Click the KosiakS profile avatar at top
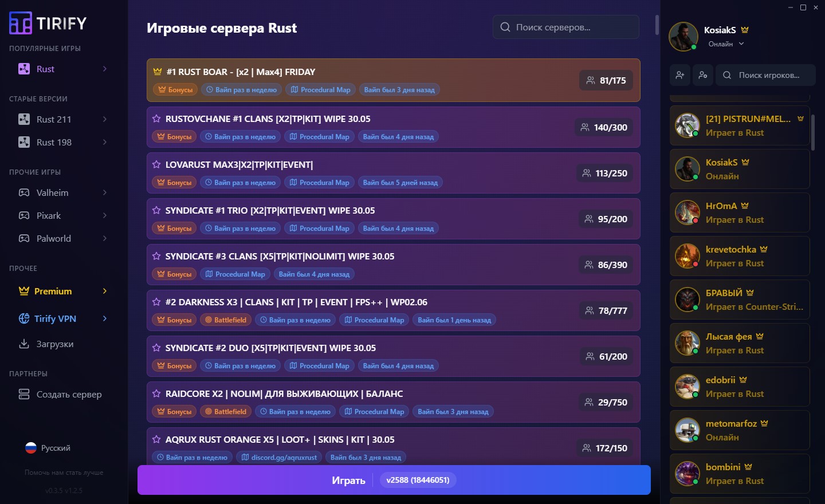The height and width of the screenshot is (504, 825). pos(683,37)
